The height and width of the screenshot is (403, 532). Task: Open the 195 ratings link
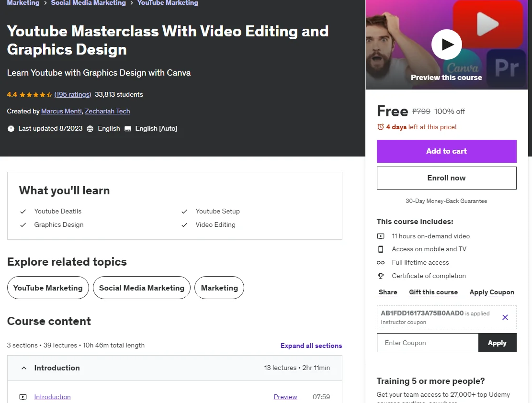pos(73,95)
